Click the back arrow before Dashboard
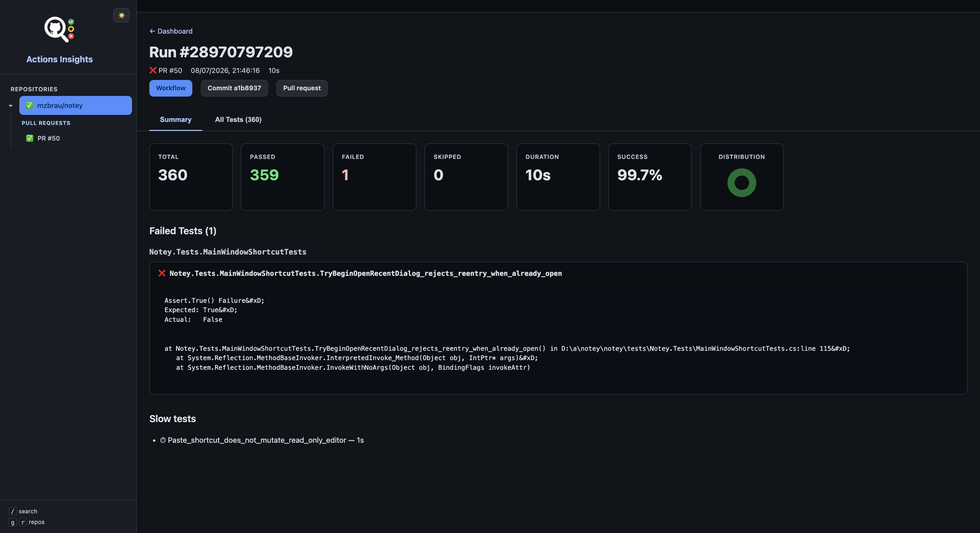 coord(152,31)
